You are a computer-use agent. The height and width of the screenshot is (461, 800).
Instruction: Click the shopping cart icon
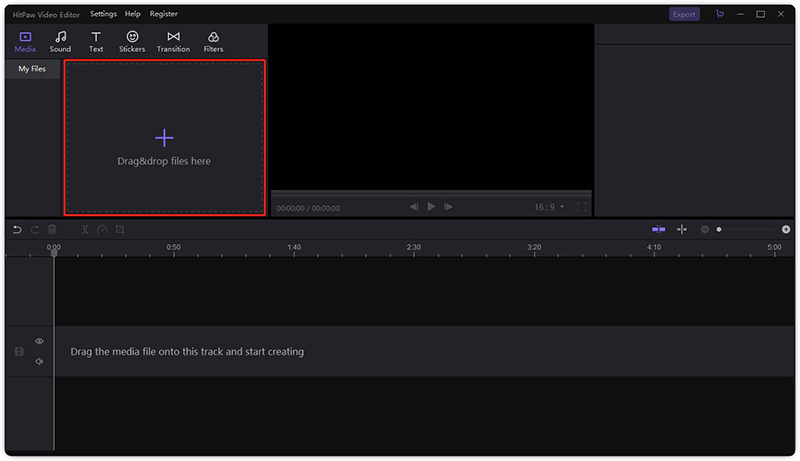click(x=720, y=14)
